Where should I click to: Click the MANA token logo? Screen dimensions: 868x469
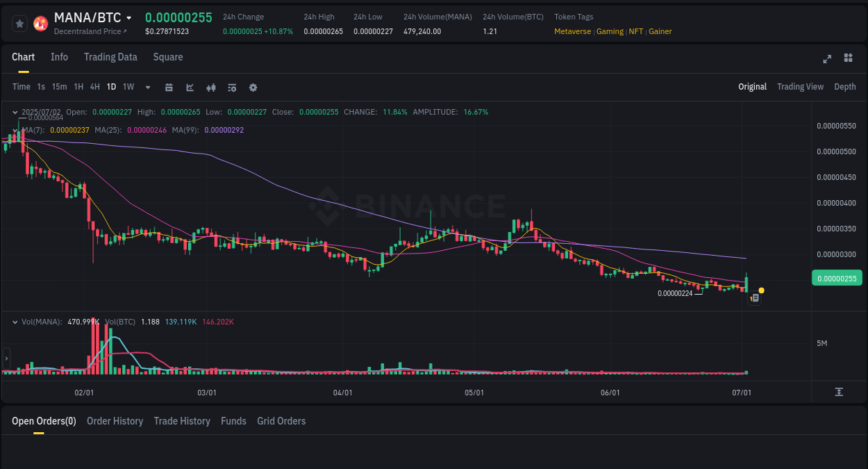tap(40, 23)
